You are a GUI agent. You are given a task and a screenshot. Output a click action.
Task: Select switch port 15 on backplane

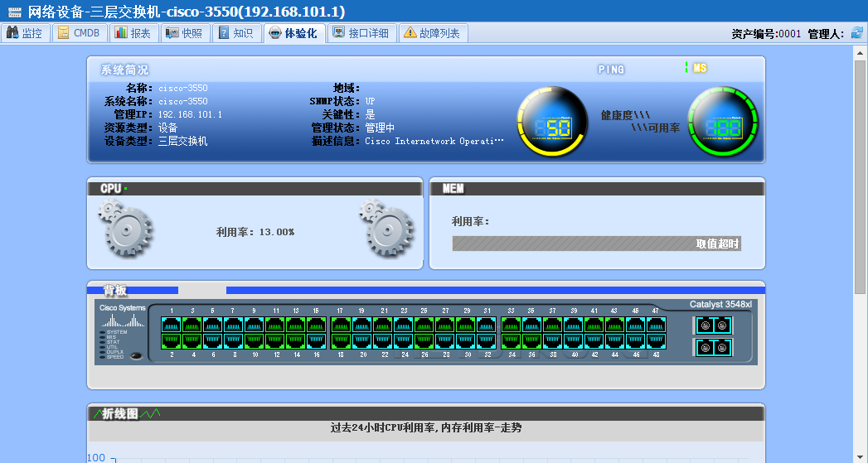317,324
